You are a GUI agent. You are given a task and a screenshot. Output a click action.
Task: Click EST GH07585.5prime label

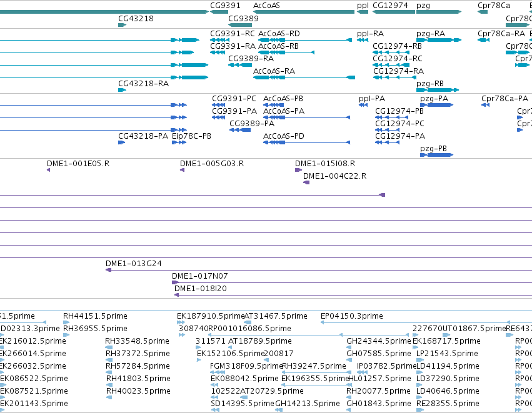[x=379, y=354]
